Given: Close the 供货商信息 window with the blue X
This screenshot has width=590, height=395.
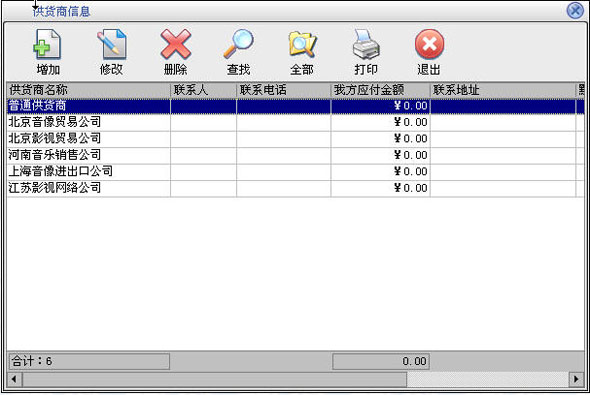Looking at the screenshot, I should (575, 10).
